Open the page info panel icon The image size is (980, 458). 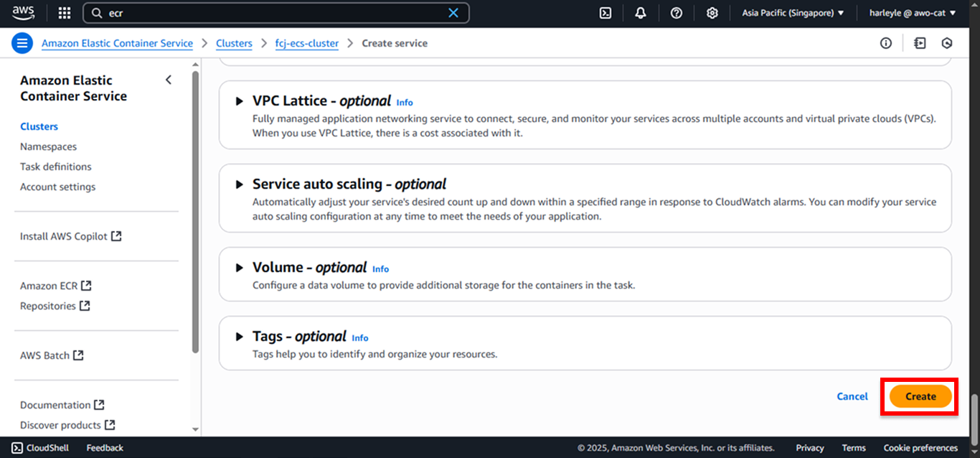tap(886, 43)
